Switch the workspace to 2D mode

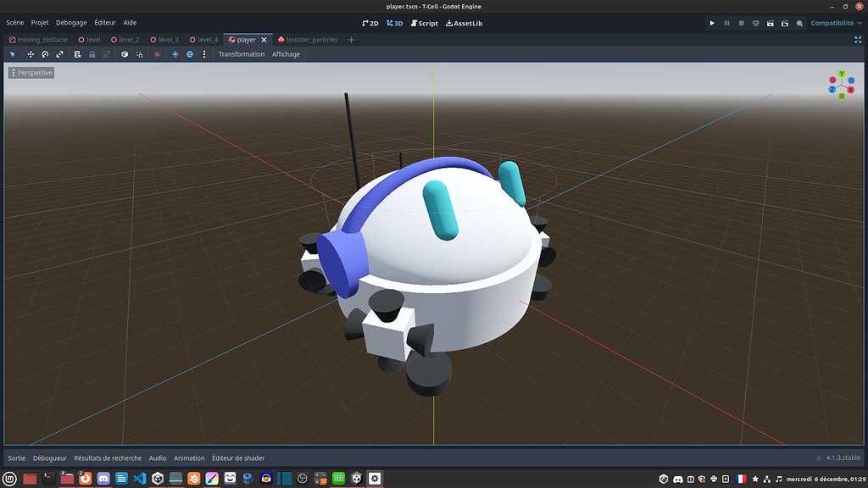tap(370, 23)
